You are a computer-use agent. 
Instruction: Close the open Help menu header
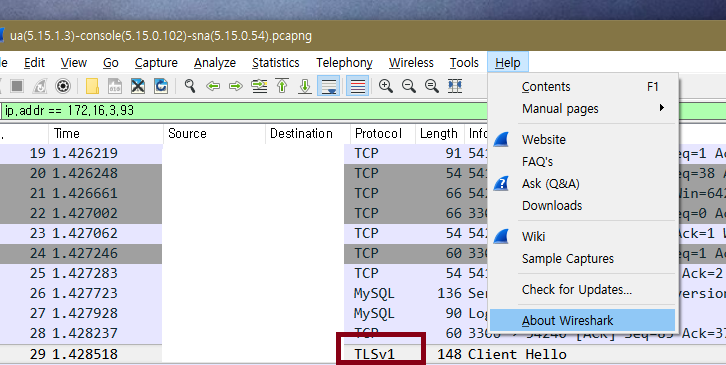point(507,63)
